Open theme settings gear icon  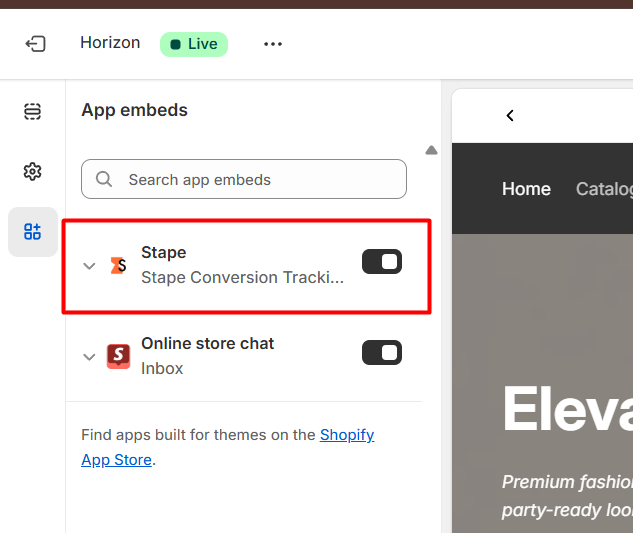33,171
